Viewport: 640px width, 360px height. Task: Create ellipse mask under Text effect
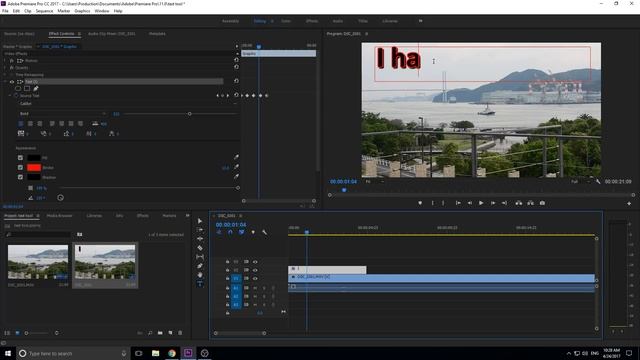pos(18,88)
